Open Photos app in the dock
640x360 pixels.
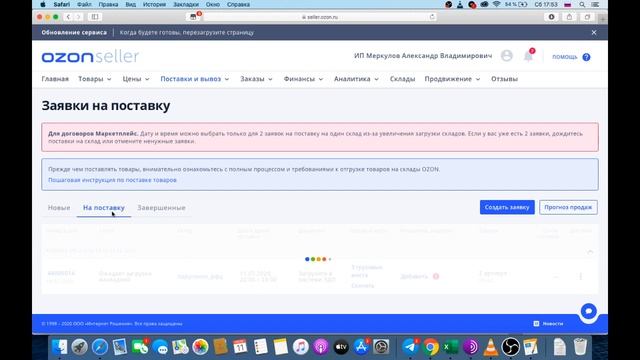click(200, 347)
